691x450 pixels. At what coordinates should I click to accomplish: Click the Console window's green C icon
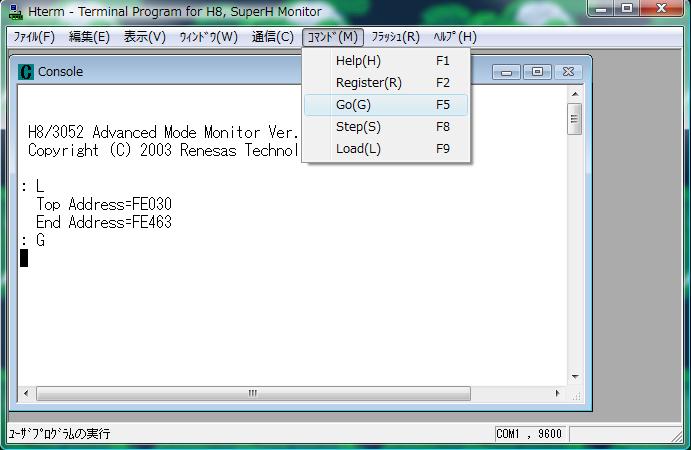tap(26, 72)
